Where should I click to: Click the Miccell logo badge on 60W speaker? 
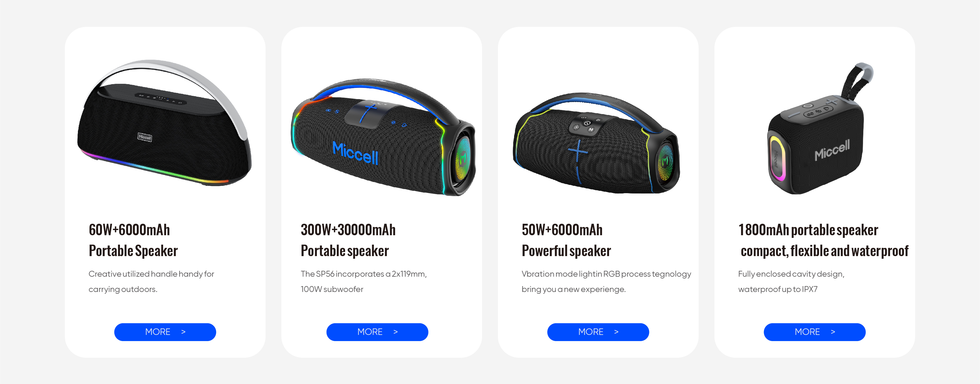click(x=145, y=137)
